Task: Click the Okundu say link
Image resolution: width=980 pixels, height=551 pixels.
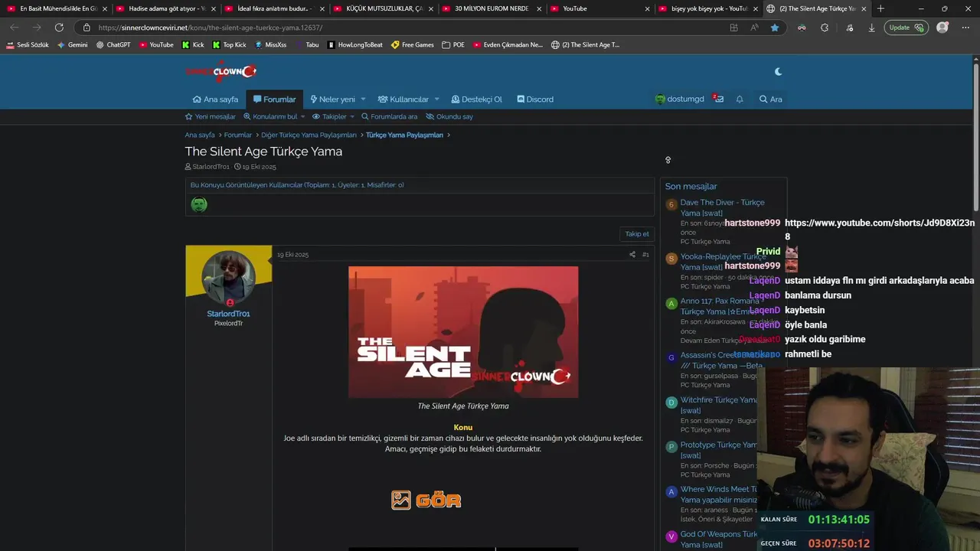Action: click(449, 117)
